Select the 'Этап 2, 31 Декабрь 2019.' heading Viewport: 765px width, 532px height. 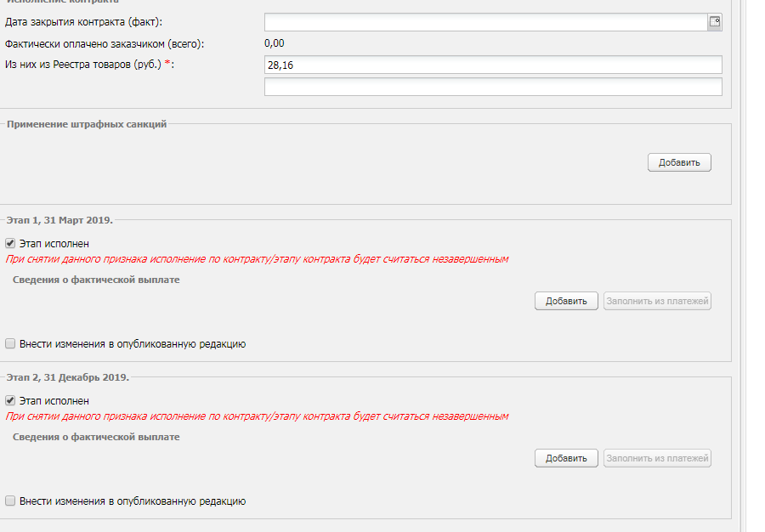tap(67, 376)
